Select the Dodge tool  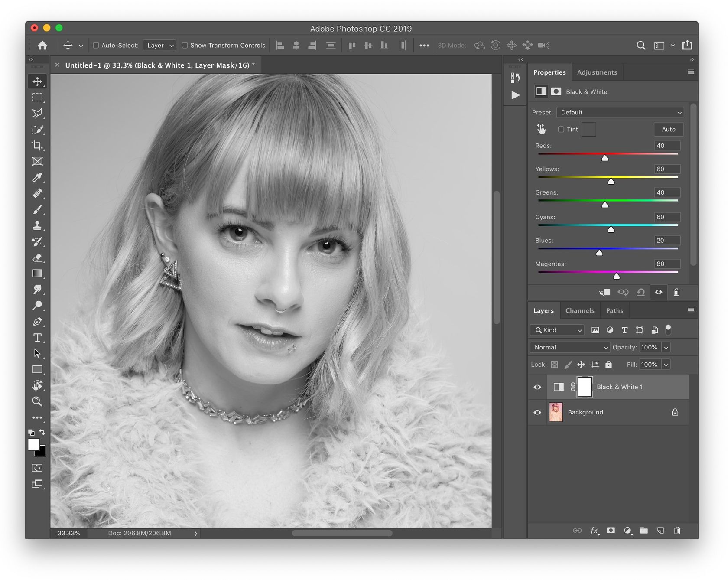tap(37, 305)
